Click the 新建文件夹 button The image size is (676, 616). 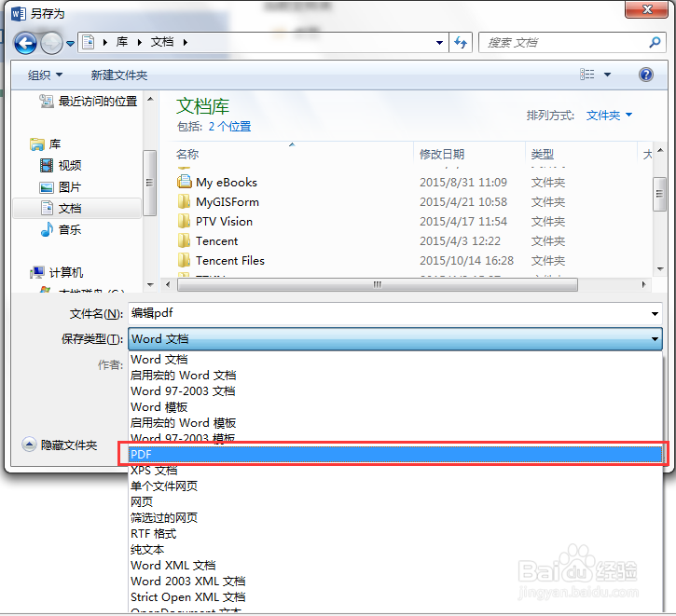pyautogui.click(x=119, y=75)
